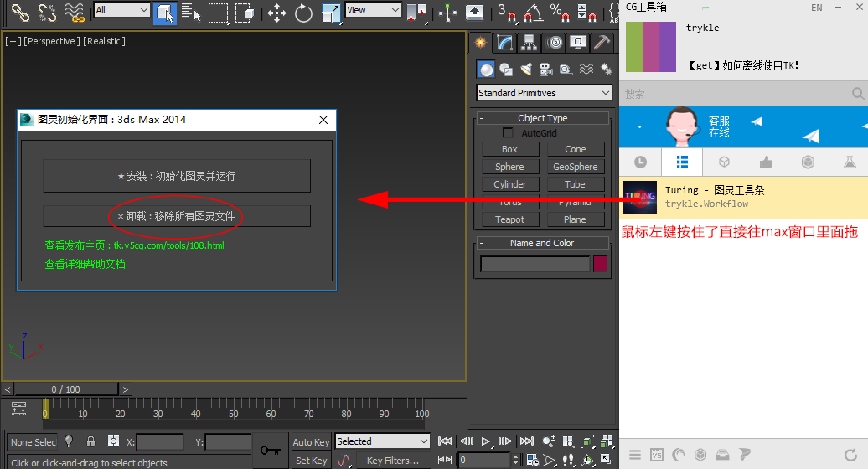Toggle Isolate Selection light bulb
Screen dimensions: 868x469
pos(69,441)
